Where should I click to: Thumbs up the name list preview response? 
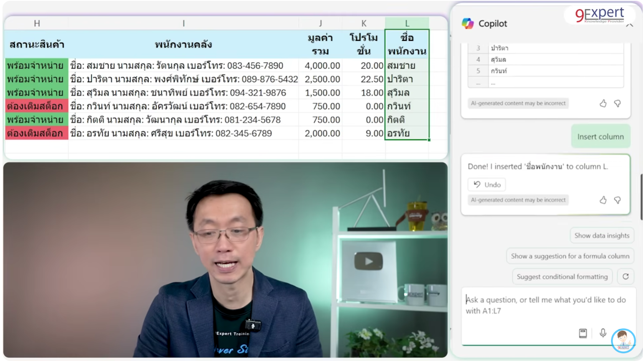603,103
